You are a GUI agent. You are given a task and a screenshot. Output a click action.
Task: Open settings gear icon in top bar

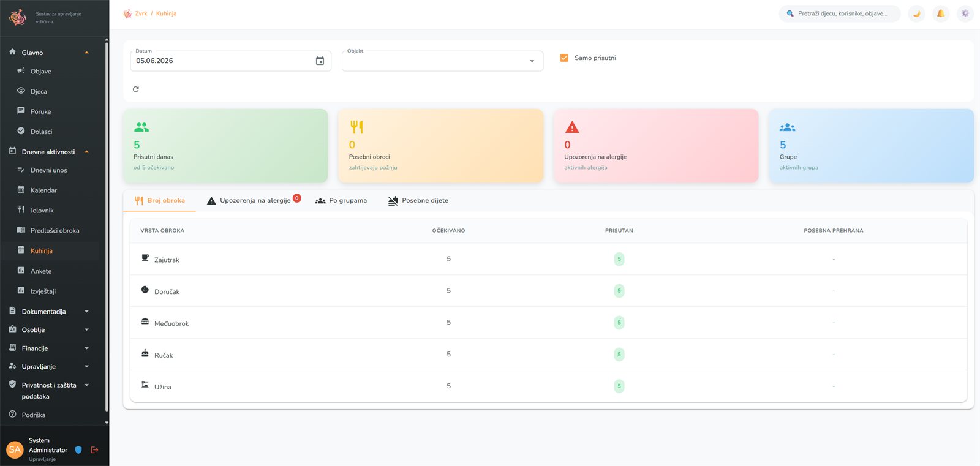pyautogui.click(x=965, y=13)
